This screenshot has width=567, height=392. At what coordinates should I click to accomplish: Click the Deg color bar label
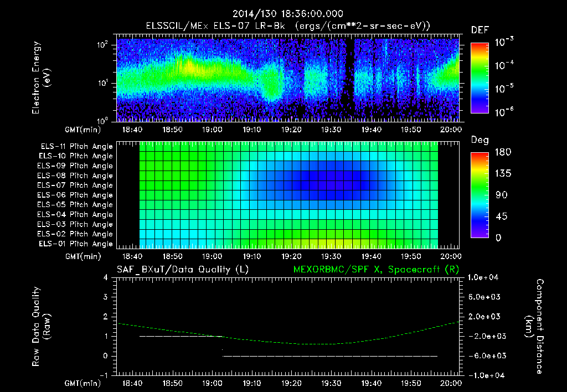pos(480,140)
